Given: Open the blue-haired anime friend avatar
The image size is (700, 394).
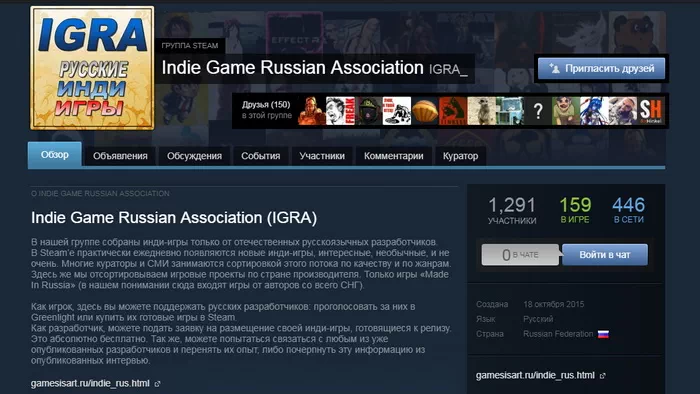Looking at the screenshot, I should [594, 111].
